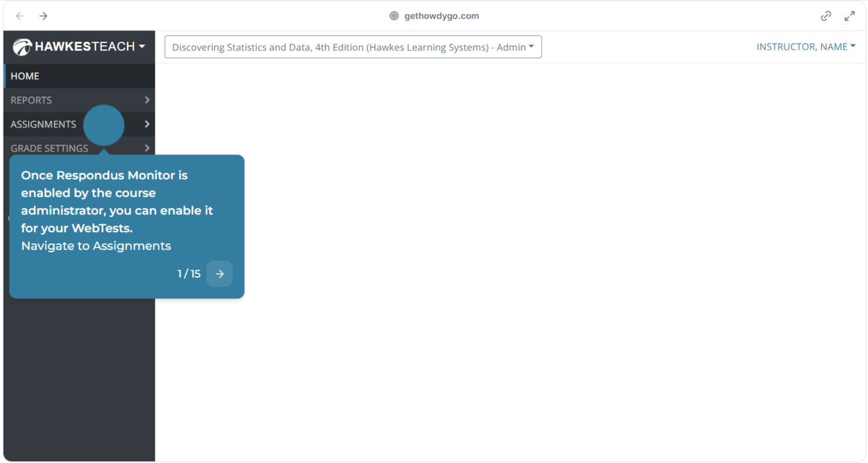This screenshot has width=868, height=463.
Task: Expand the Assignments chevron arrow
Action: pyautogui.click(x=147, y=124)
